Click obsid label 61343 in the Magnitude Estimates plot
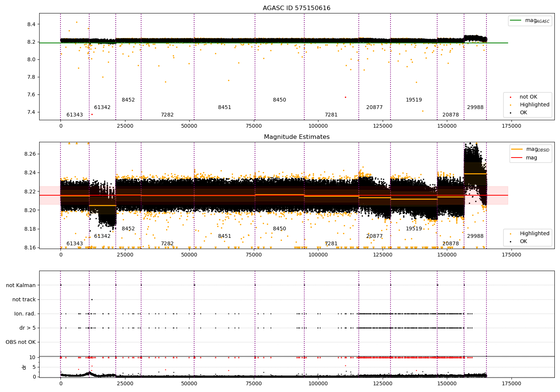Screen dimensions: 560x392 [x=75, y=244]
